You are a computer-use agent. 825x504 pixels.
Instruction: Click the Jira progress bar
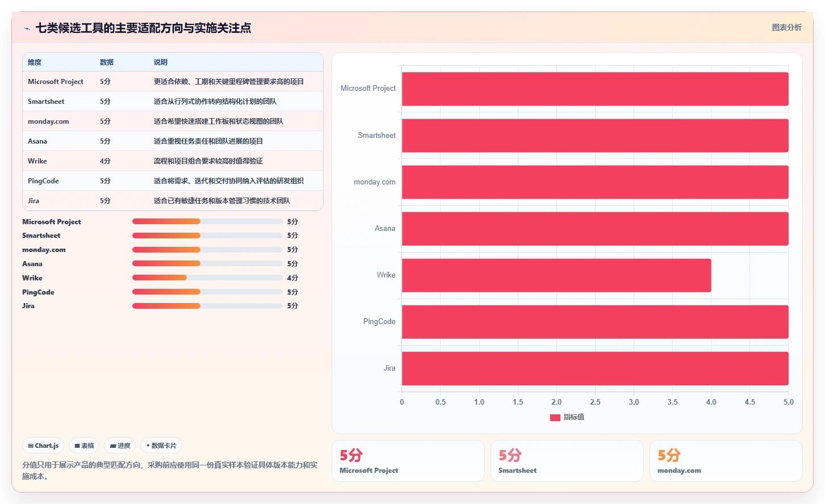click(x=207, y=306)
